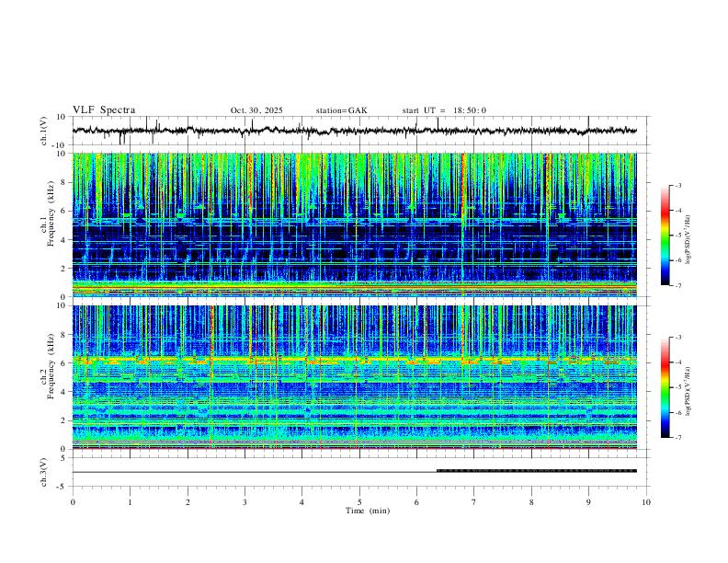This screenshot has height=563, width=728.
Task: Click the time axis tick label '5'
Action: (x=359, y=502)
